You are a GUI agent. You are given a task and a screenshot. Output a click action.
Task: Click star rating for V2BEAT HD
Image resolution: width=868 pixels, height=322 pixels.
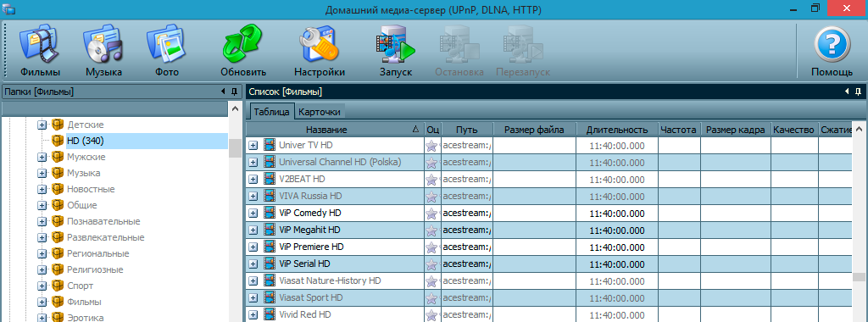tap(431, 180)
